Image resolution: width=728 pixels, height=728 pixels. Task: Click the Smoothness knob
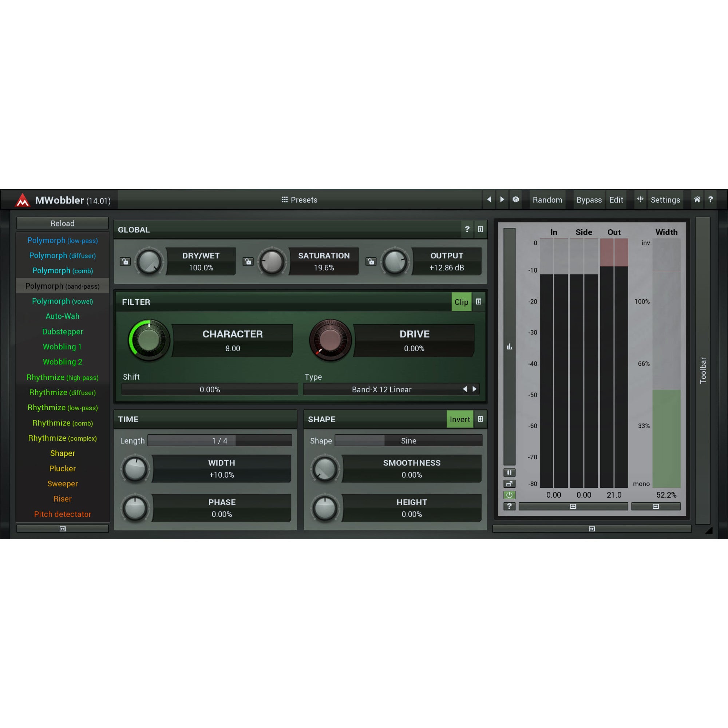[x=325, y=469]
